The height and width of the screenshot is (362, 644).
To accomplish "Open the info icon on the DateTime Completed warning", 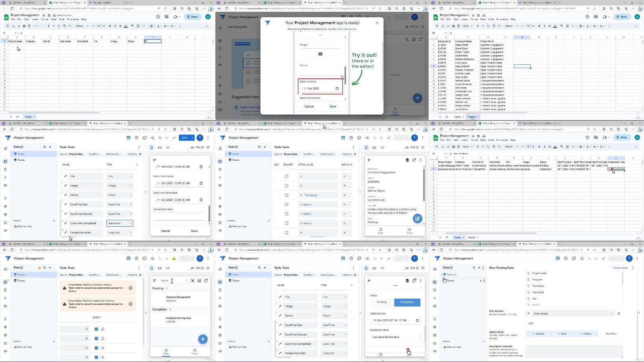I will point(130,304).
